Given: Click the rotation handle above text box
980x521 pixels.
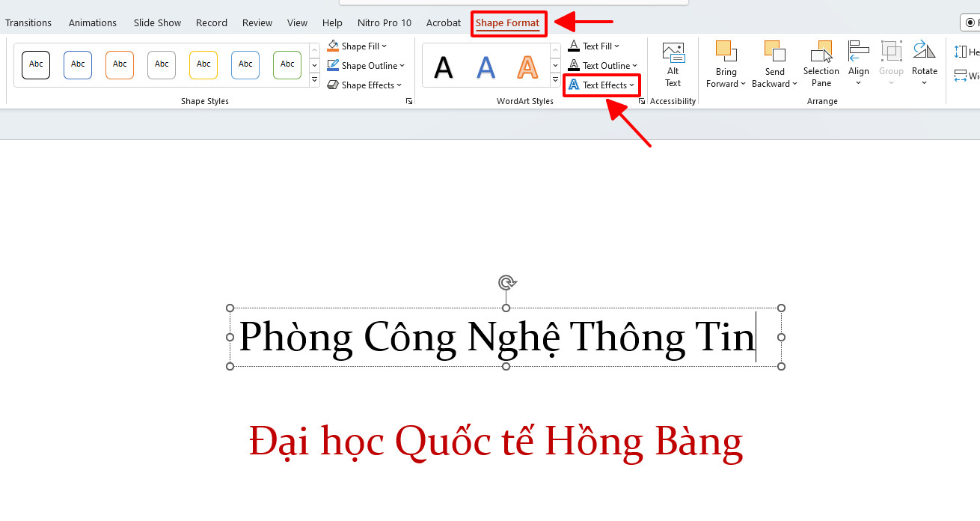Looking at the screenshot, I should point(506,282).
